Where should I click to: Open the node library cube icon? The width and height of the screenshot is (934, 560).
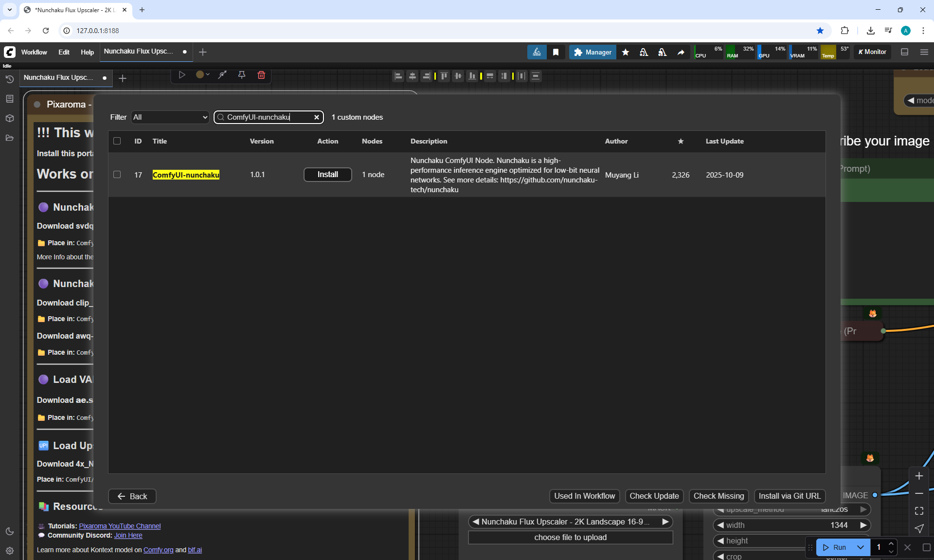click(9, 118)
